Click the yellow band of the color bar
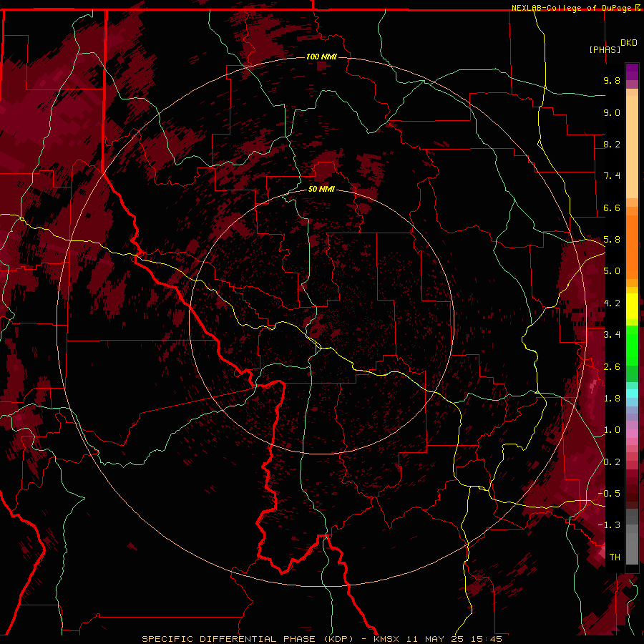Screen dimensions: 644x644 632,306
